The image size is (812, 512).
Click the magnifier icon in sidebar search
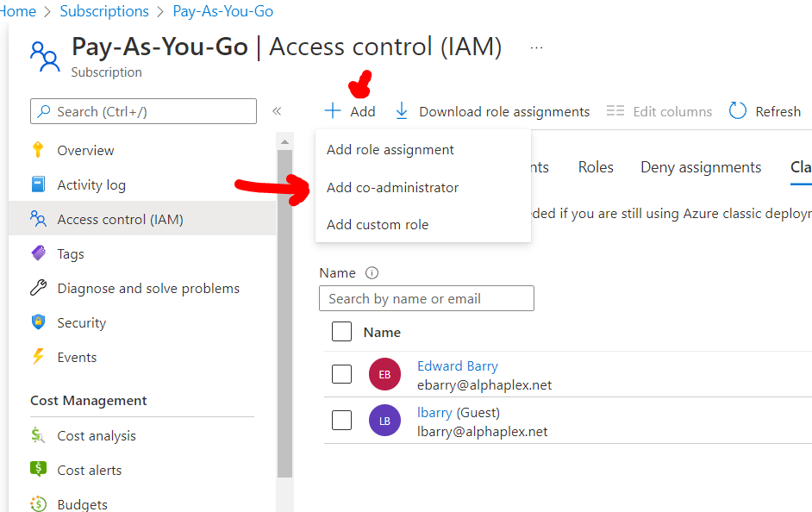(x=44, y=111)
